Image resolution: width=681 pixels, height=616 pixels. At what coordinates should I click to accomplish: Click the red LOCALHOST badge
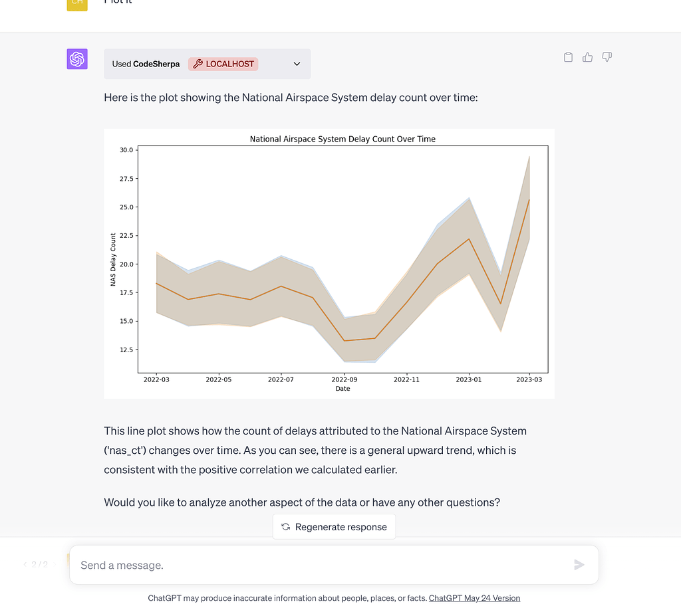click(223, 64)
